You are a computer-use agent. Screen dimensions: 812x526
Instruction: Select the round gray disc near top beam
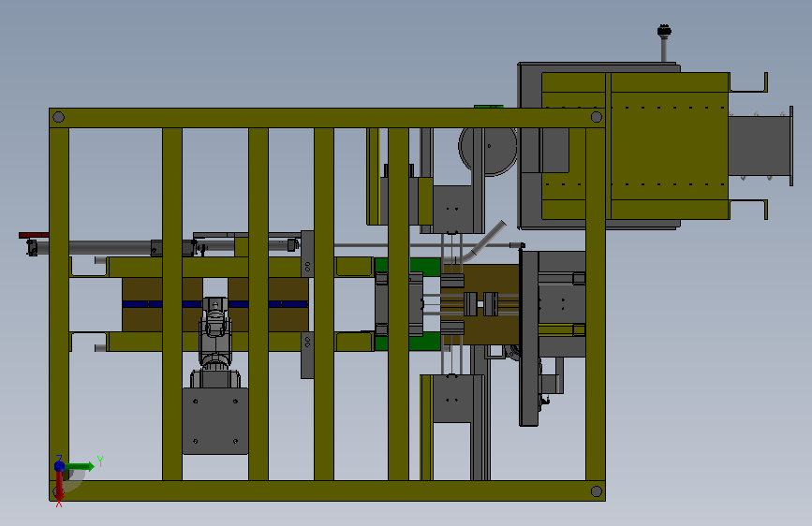[x=488, y=149]
